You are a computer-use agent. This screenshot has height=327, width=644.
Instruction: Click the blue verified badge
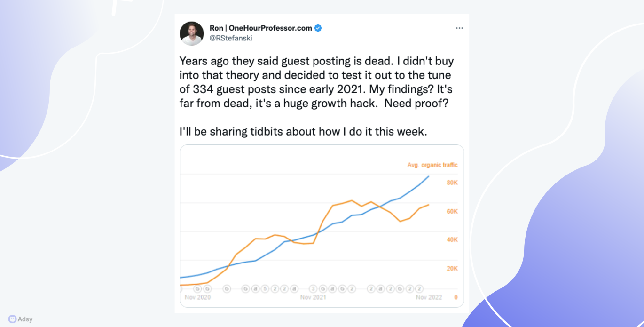(x=318, y=28)
